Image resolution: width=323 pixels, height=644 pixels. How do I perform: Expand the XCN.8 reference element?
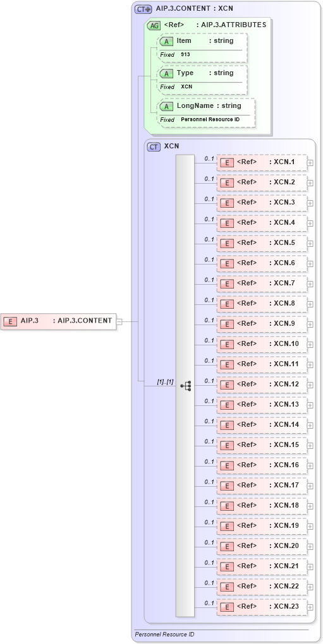310,304
